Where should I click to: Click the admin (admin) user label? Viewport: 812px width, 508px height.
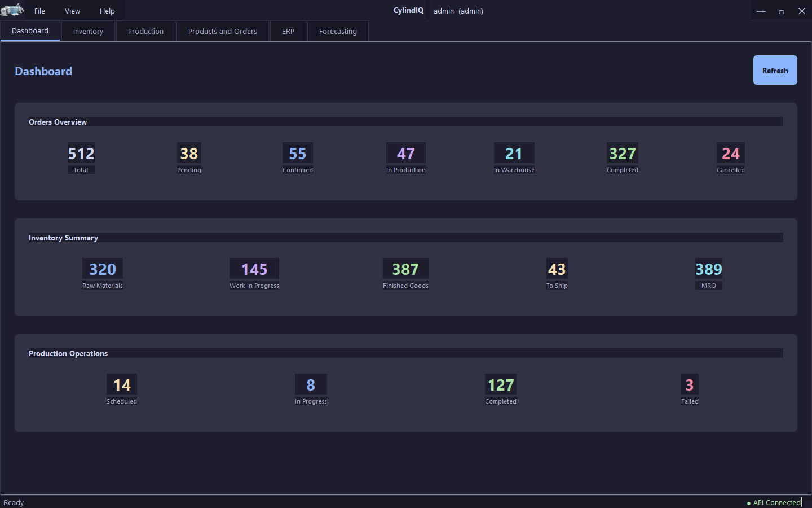coord(458,11)
